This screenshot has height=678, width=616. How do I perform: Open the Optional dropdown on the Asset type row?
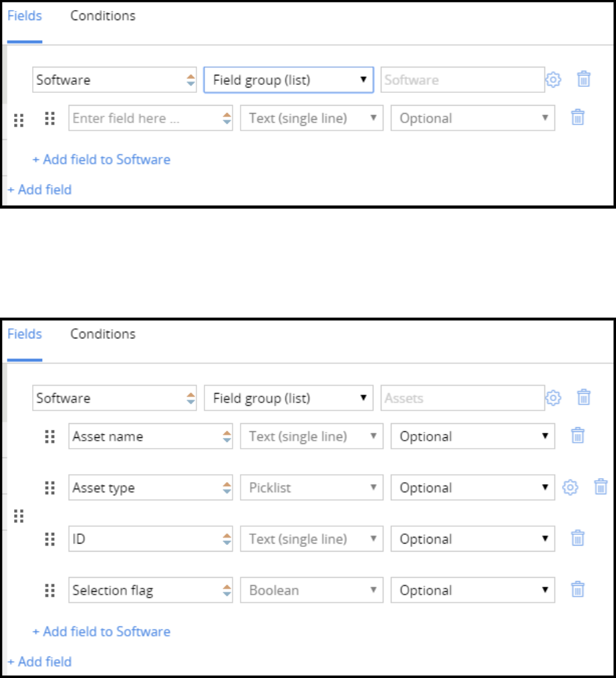pyautogui.click(x=472, y=487)
